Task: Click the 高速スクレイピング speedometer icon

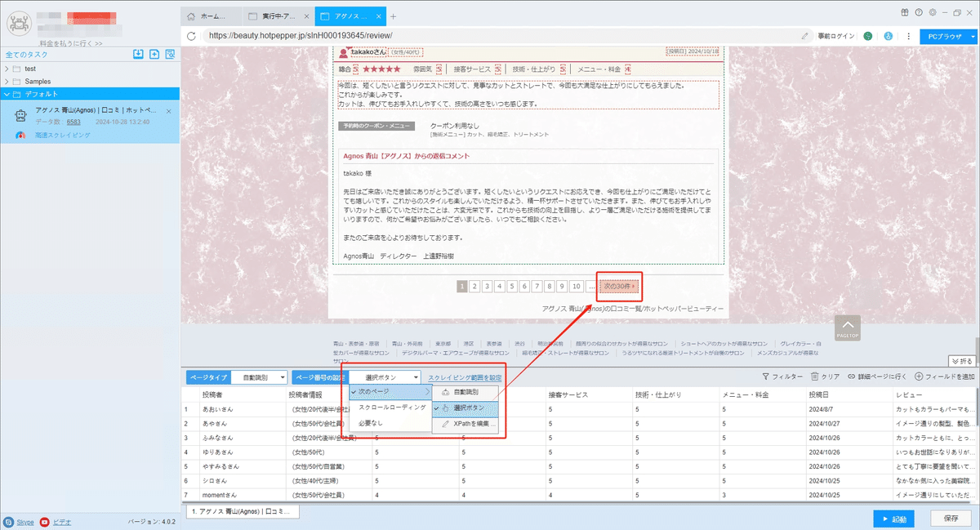Action: (21, 135)
